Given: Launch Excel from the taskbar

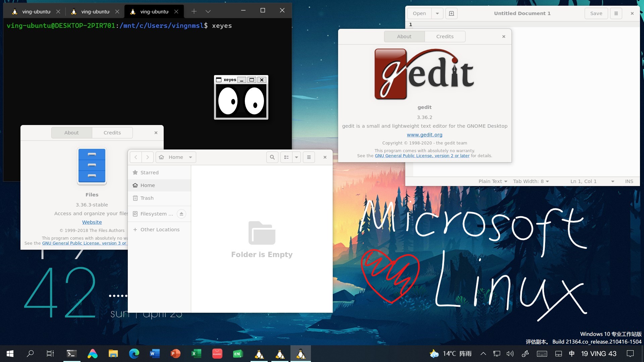Looking at the screenshot, I should (196, 354).
